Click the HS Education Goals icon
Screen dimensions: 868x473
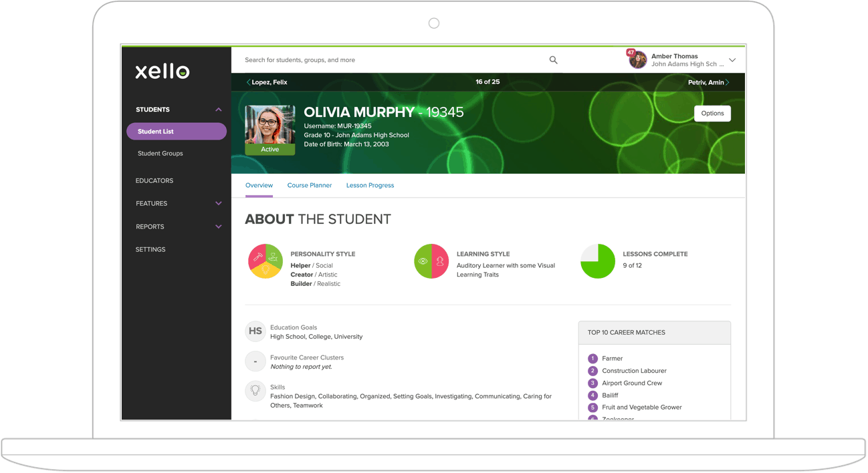(x=255, y=331)
